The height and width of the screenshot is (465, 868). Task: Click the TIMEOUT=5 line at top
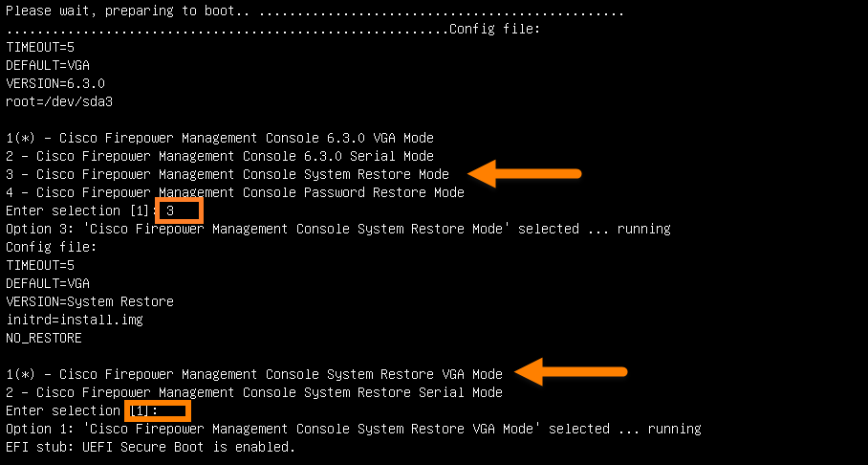click(40, 47)
